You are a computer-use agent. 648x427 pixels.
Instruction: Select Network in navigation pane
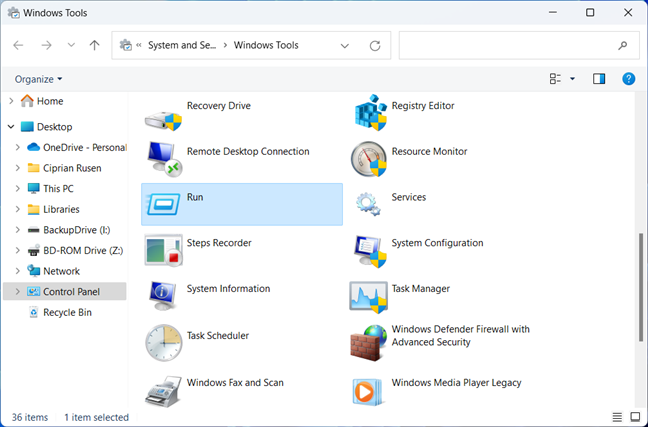coord(54,271)
